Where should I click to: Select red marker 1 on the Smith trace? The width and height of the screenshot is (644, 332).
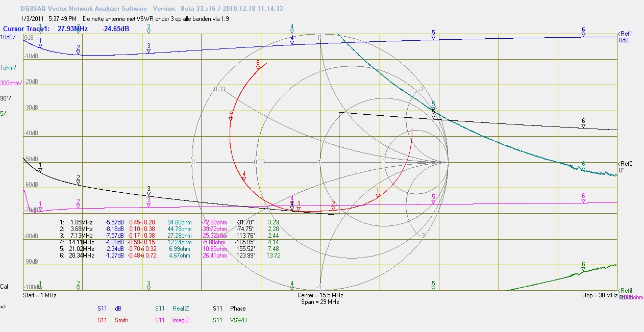[378, 193]
